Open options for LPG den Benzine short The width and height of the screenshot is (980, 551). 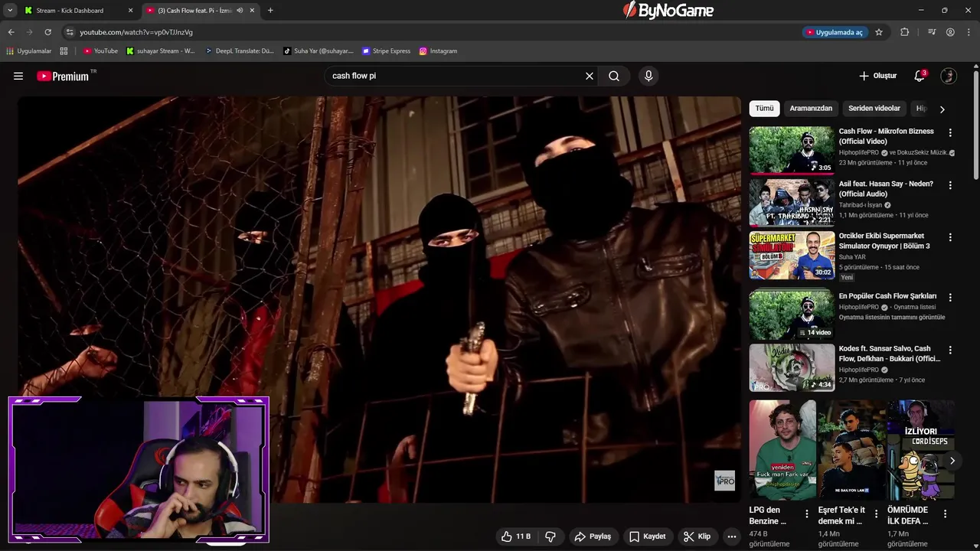point(806,514)
